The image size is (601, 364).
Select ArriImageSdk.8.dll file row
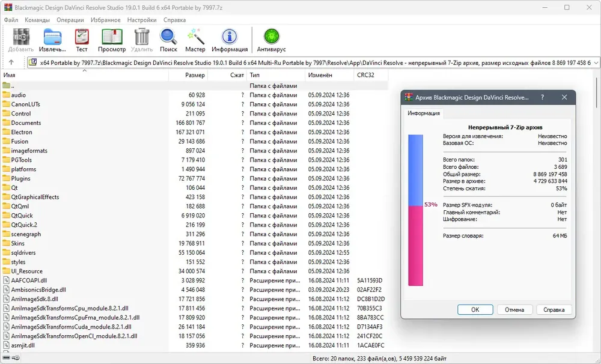[x=195, y=299]
